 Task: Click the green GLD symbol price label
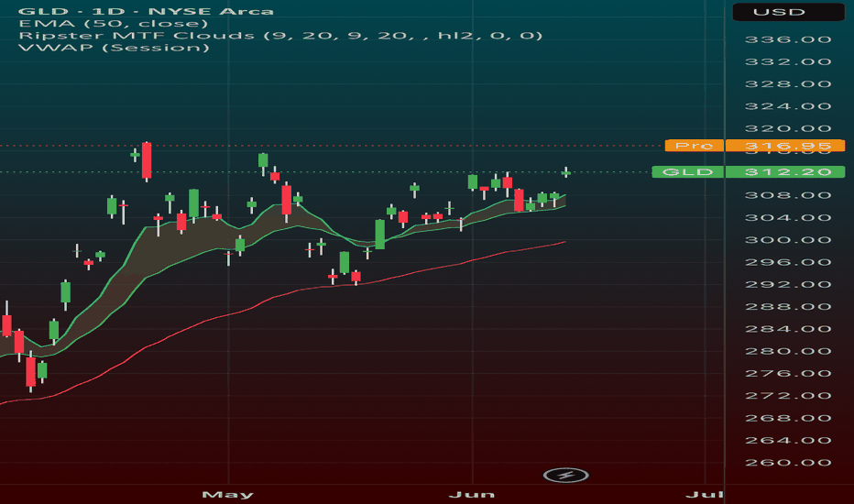pos(687,172)
